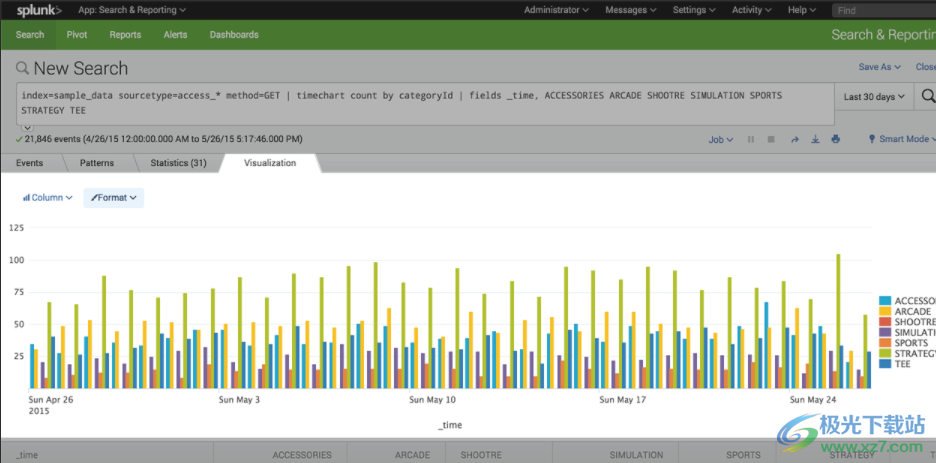Pause the search job
Viewport: 936px width, 463px height.
coord(751,139)
